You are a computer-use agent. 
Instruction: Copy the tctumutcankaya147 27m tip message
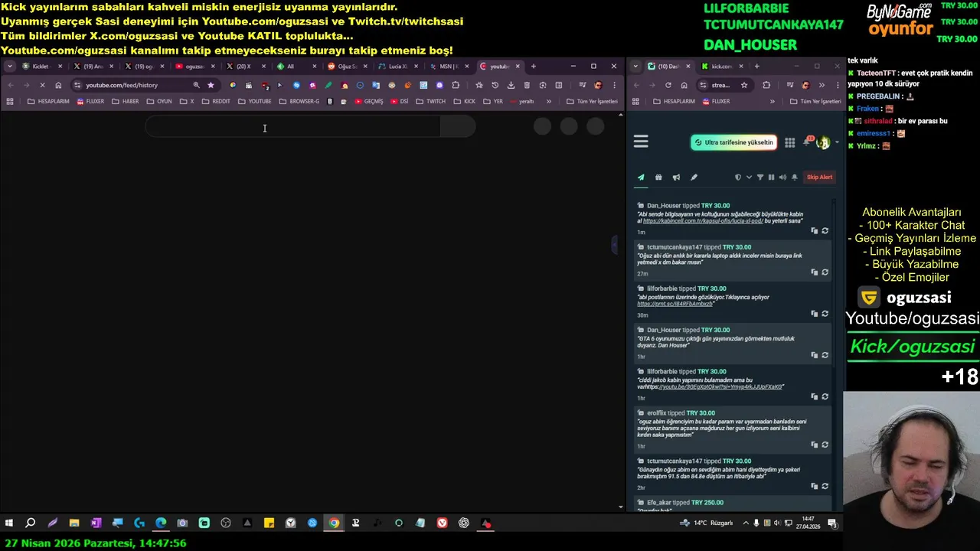pyautogui.click(x=814, y=272)
